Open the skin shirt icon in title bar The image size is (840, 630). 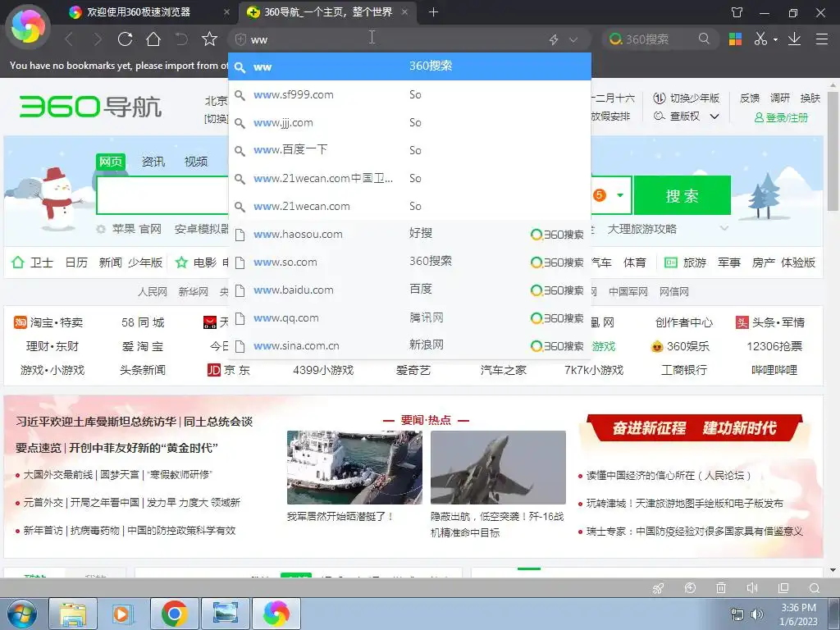pos(737,11)
